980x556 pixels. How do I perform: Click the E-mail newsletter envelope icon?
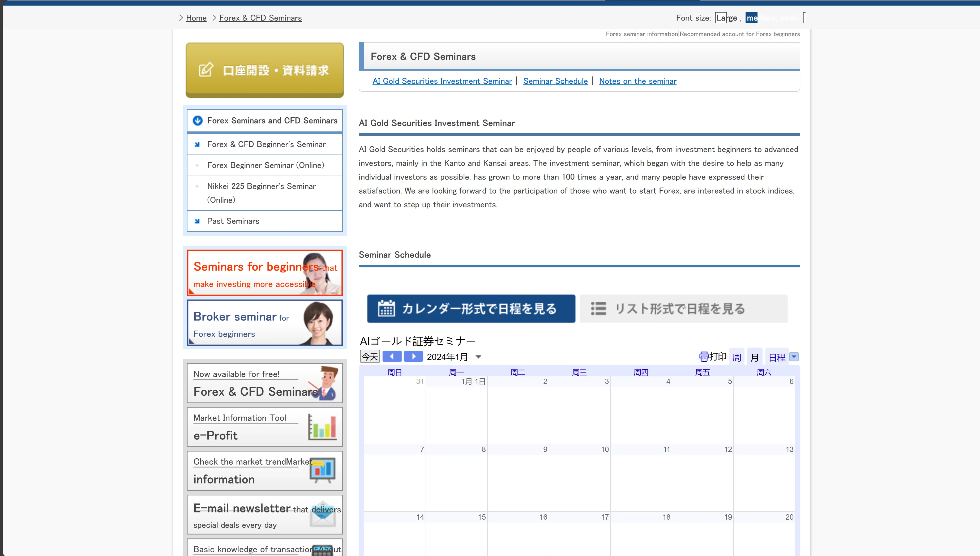pos(323,514)
